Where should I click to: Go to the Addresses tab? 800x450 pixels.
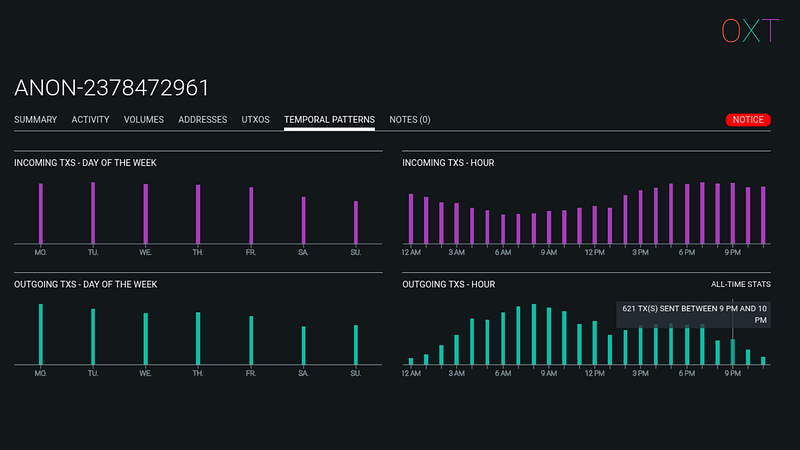203,120
